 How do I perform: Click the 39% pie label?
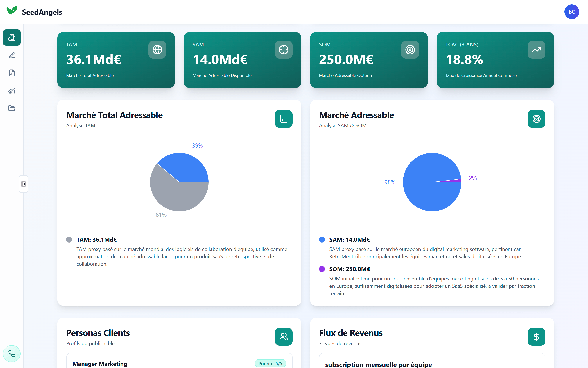pyautogui.click(x=197, y=146)
